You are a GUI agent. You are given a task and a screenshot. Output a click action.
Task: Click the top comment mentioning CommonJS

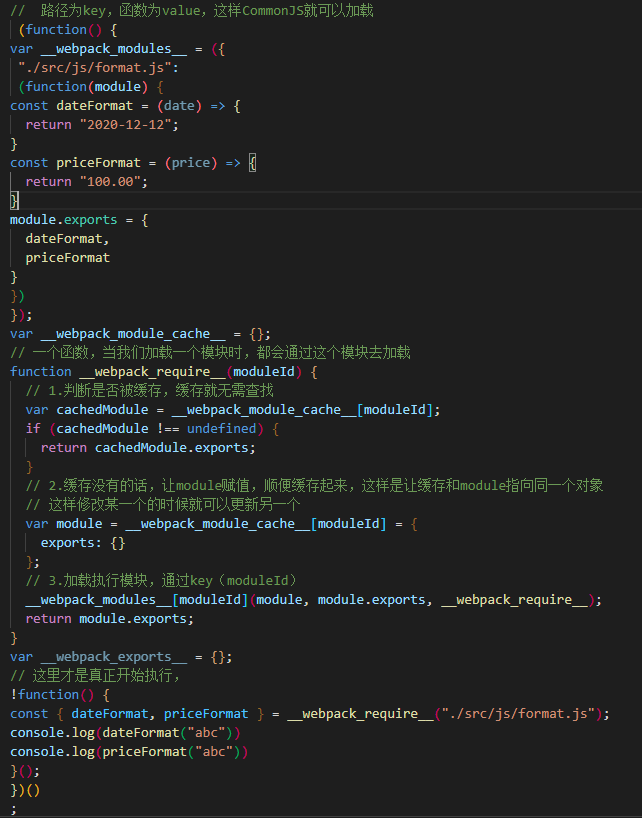point(192,10)
